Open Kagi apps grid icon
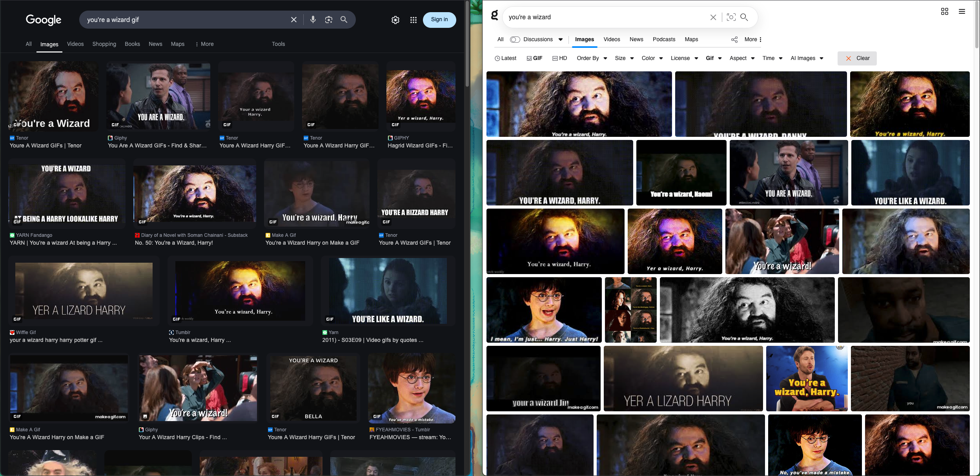This screenshot has width=980, height=476. [944, 11]
